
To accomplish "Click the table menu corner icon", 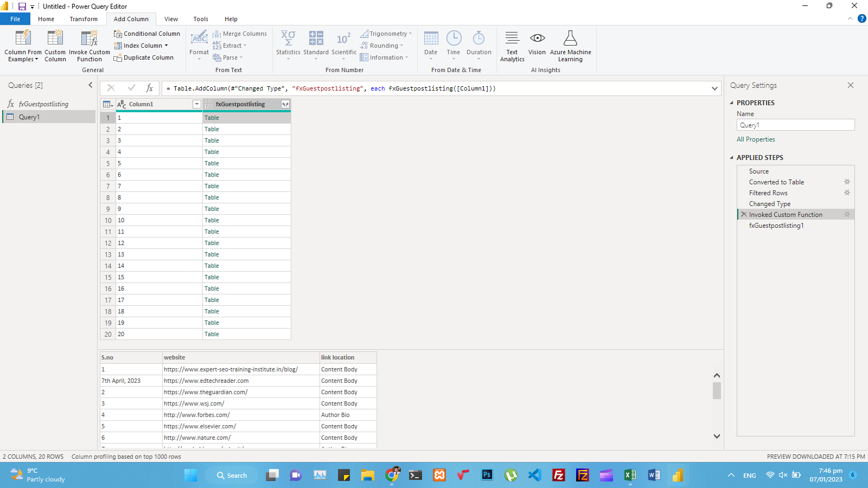I will 107,104.
